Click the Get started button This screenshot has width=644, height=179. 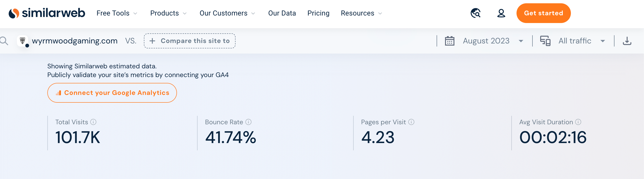[543, 13]
